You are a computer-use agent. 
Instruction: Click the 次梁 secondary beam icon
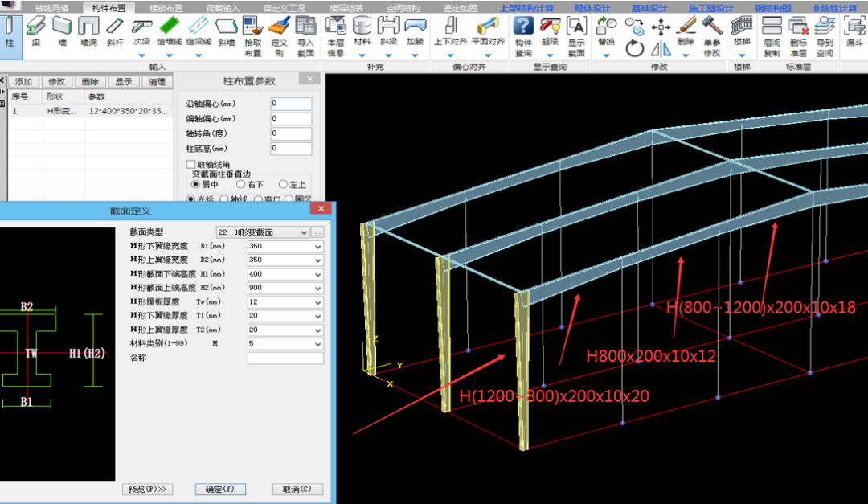click(x=141, y=27)
